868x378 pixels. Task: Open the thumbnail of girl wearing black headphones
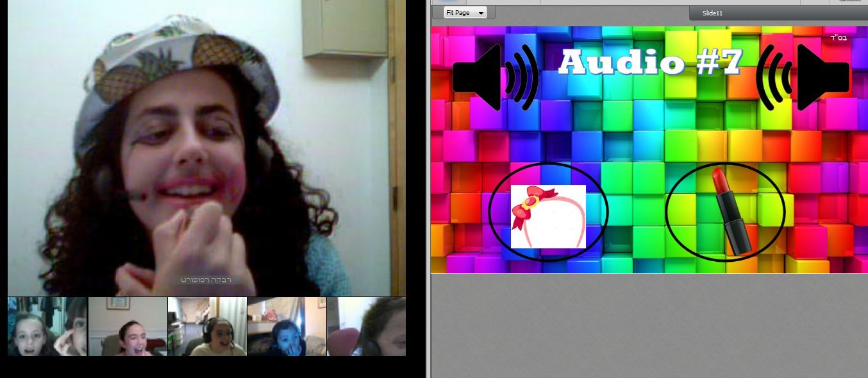coord(206,327)
